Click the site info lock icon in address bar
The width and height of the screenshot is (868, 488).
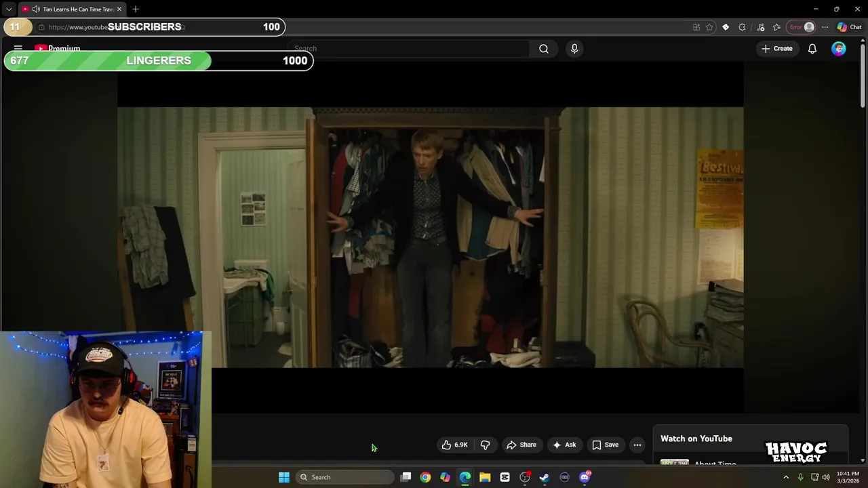click(x=41, y=27)
